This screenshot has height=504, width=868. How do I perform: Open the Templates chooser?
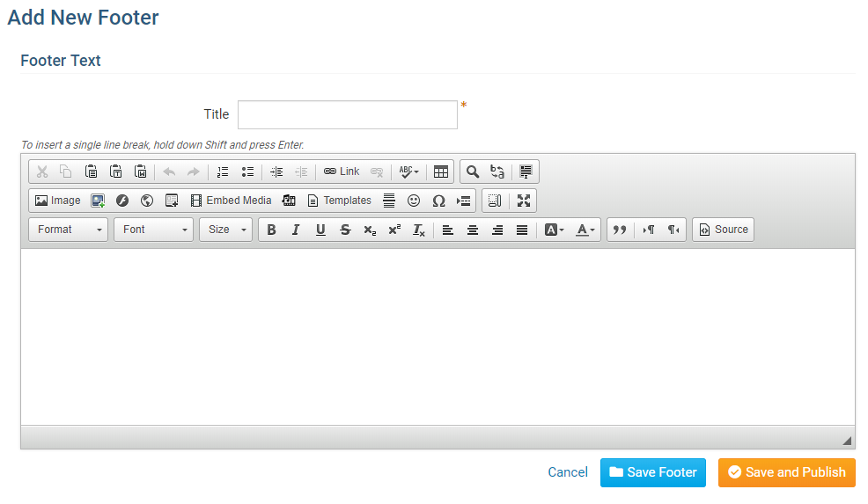pyautogui.click(x=339, y=201)
